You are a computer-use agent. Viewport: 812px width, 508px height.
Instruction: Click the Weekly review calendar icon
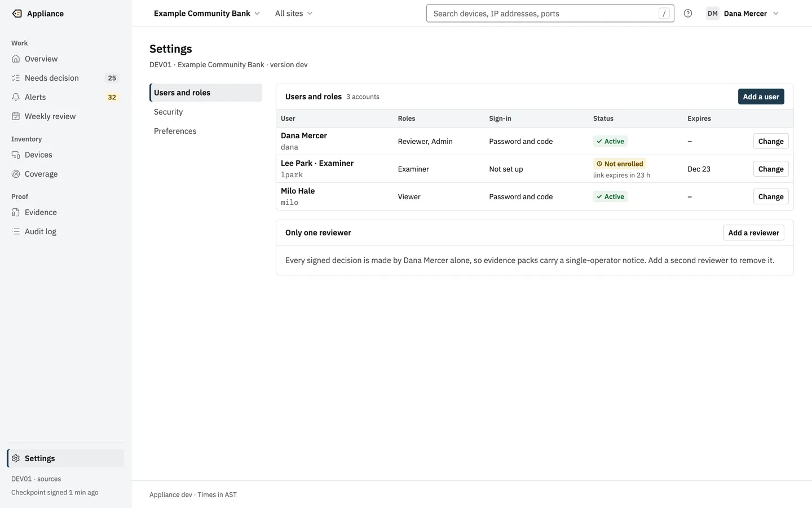16,116
